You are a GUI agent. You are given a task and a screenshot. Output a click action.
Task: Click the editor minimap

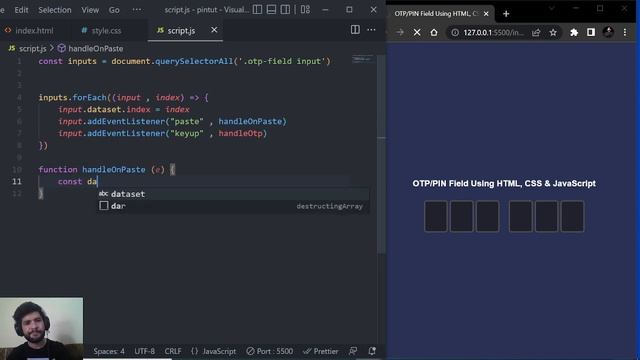point(362,60)
